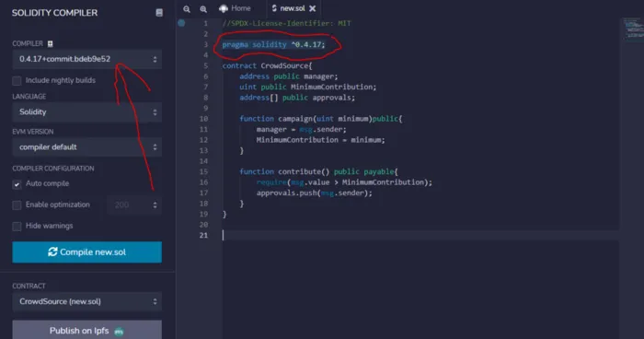Click the function campaign line
The width and height of the screenshot is (644, 339).
[321, 119]
